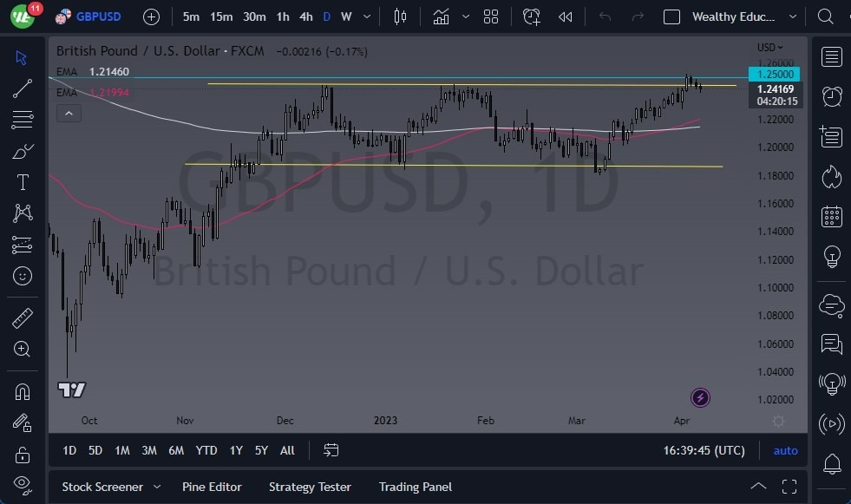Viewport: 851px width, 504px height.
Task: Open the USD currency dropdown
Action: tap(767, 47)
